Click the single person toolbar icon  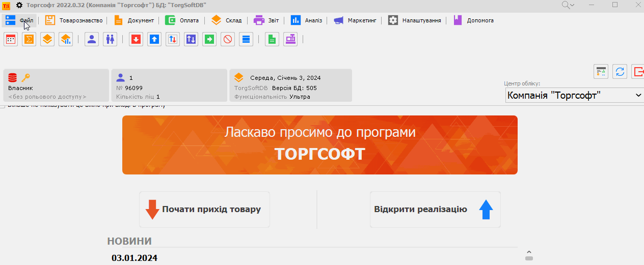[92, 39]
